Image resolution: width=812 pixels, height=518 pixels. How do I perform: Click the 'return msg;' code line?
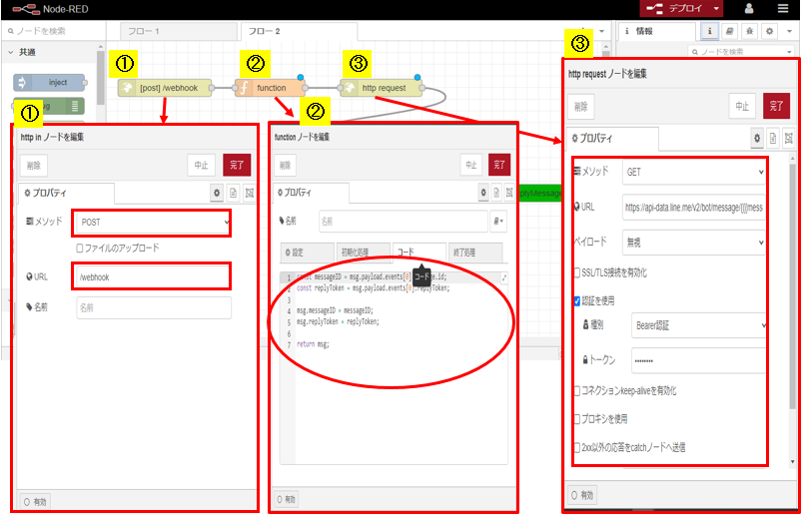(x=313, y=344)
